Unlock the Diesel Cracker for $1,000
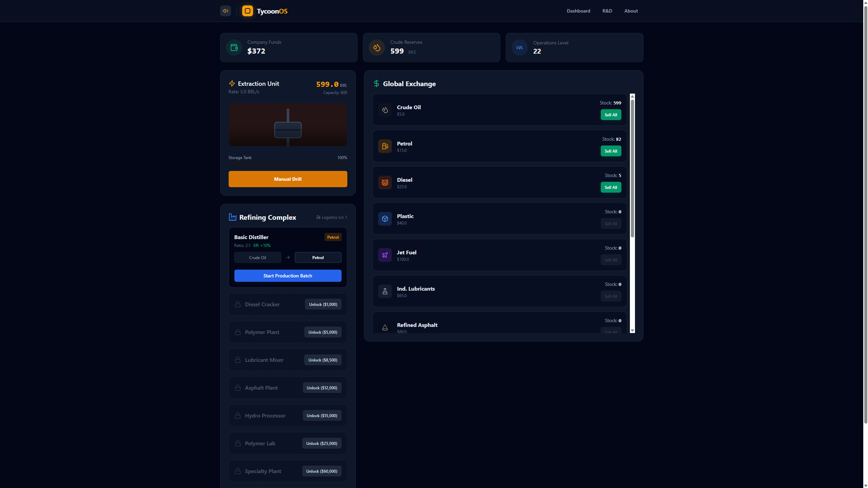 323,304
